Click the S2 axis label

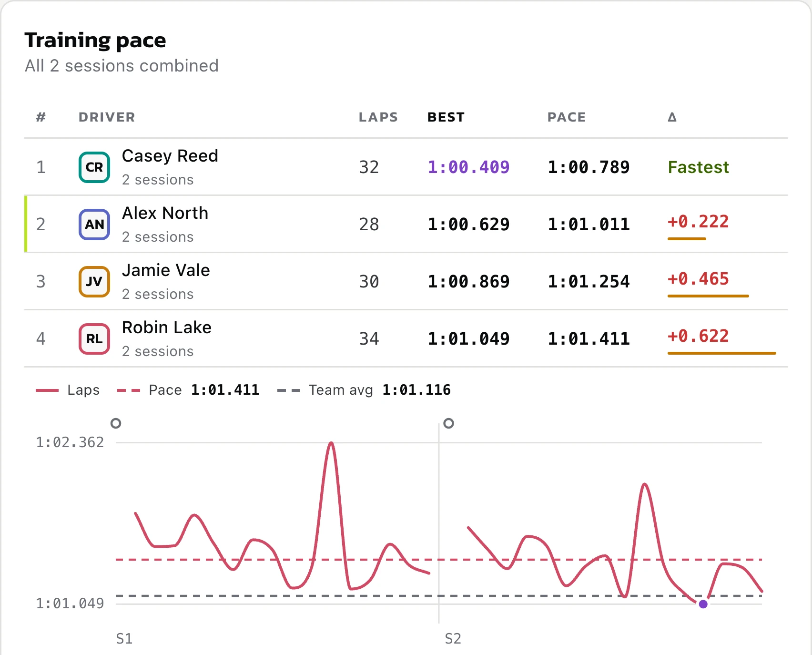[x=453, y=638]
